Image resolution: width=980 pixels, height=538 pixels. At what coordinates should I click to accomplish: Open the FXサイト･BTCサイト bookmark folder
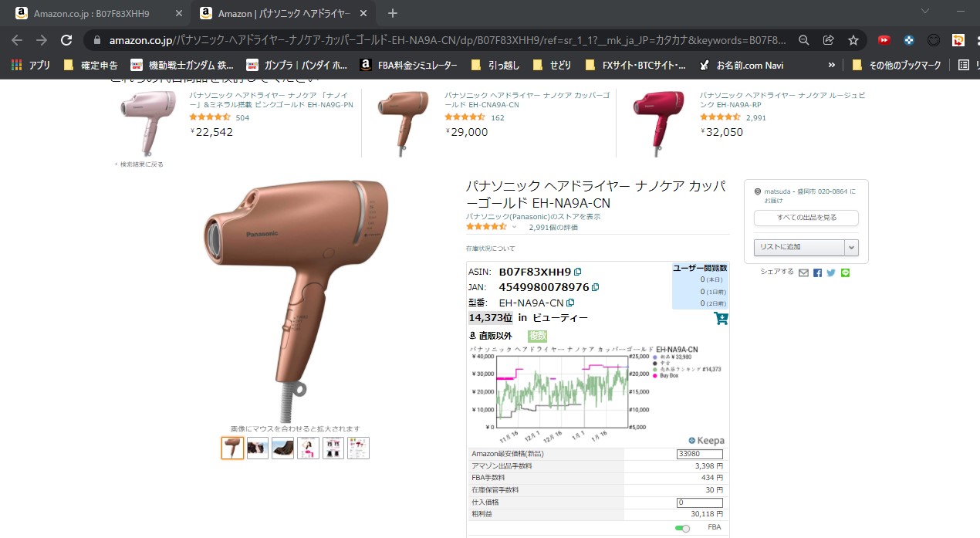click(636, 66)
